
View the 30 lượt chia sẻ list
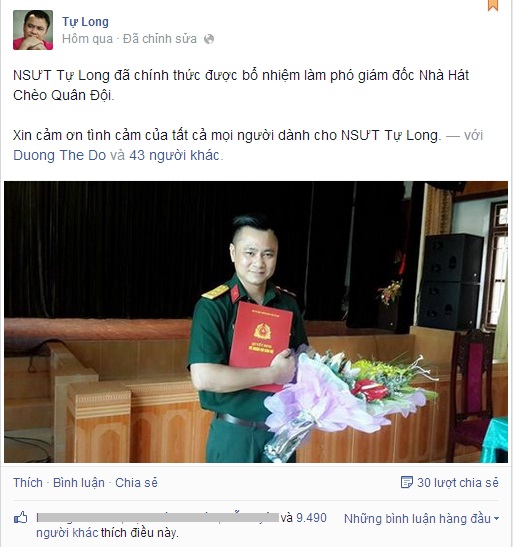click(458, 483)
